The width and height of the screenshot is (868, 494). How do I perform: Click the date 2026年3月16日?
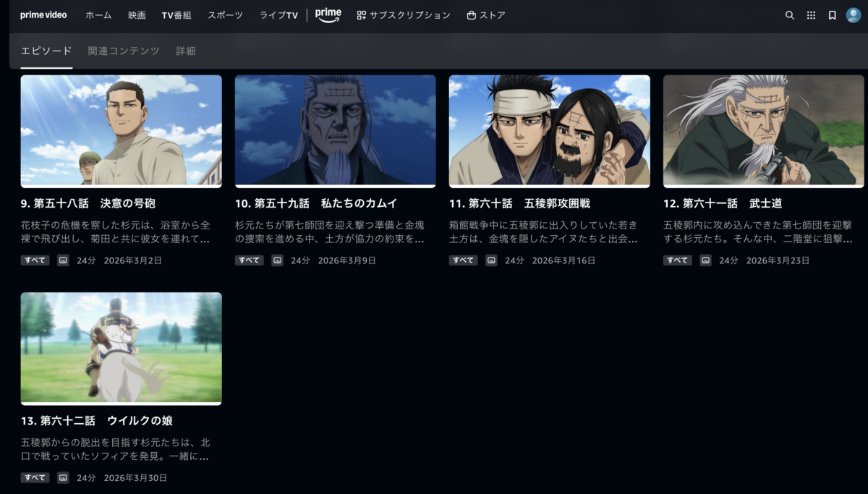(564, 260)
